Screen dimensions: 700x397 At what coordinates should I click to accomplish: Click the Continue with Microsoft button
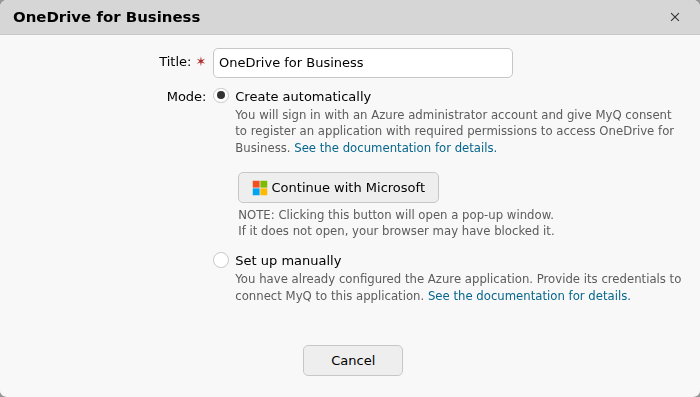click(338, 188)
